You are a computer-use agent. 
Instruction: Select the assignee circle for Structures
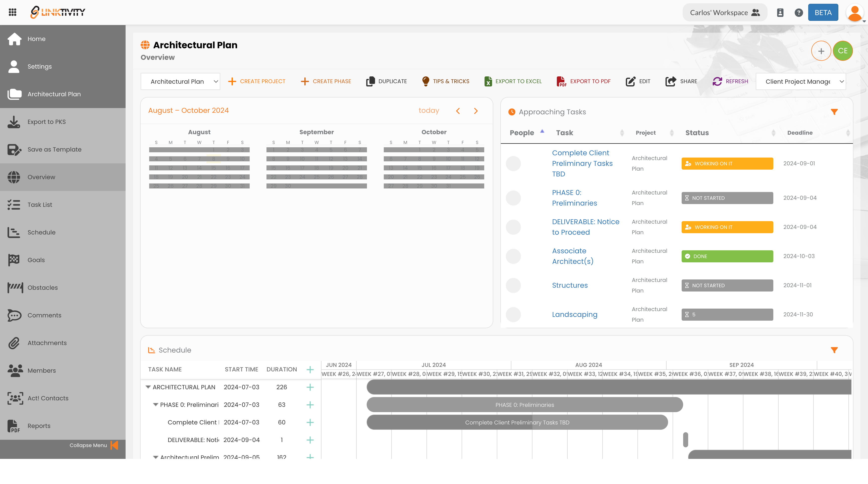tap(513, 285)
